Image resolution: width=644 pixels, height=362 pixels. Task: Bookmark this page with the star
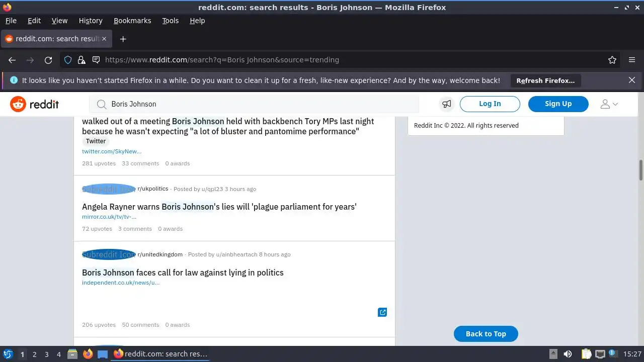click(612, 60)
